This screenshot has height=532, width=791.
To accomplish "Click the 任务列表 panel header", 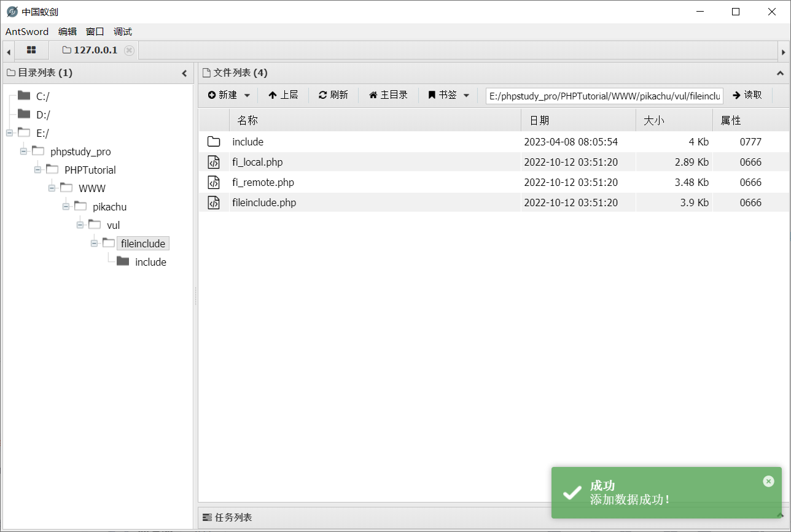I will tap(494, 517).
